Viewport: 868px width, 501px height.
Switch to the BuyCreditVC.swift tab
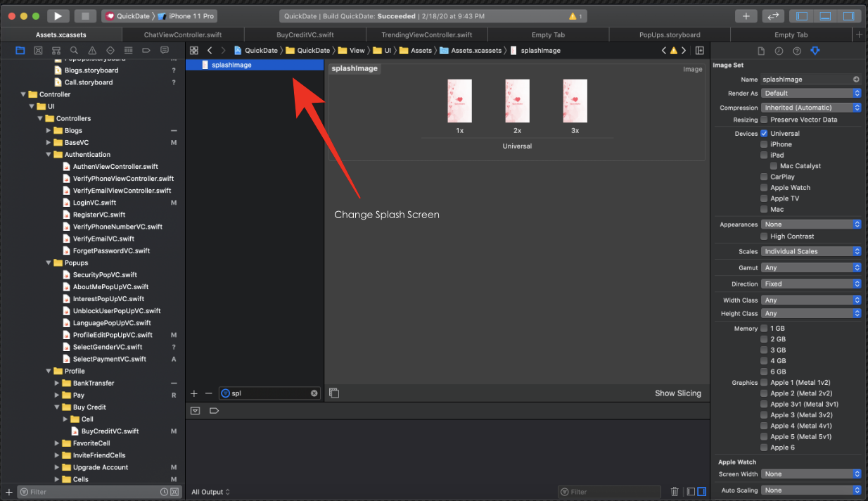coord(305,34)
